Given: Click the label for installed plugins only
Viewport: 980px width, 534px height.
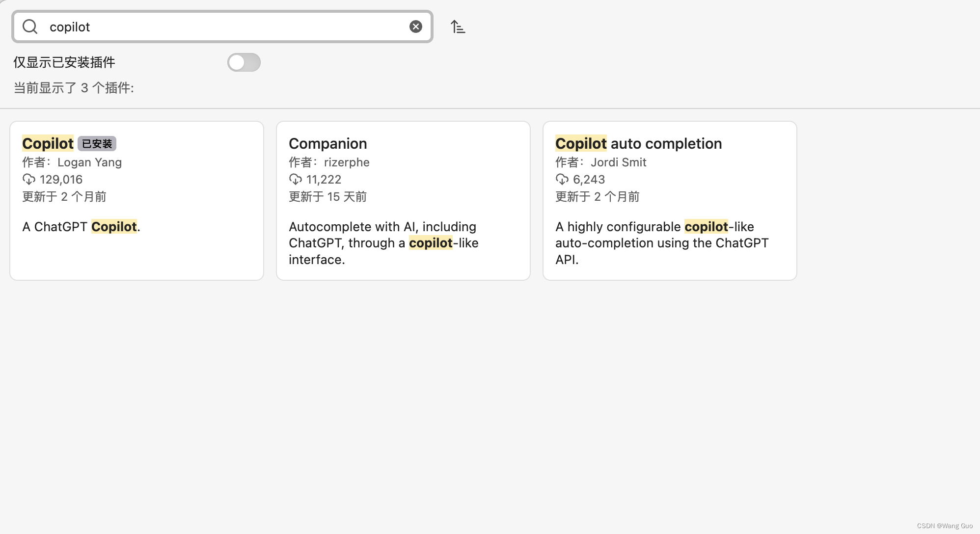Looking at the screenshot, I should [64, 62].
